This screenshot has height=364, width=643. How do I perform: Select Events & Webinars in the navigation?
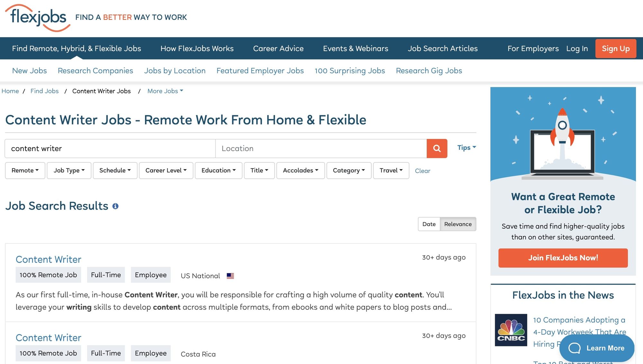coord(355,48)
